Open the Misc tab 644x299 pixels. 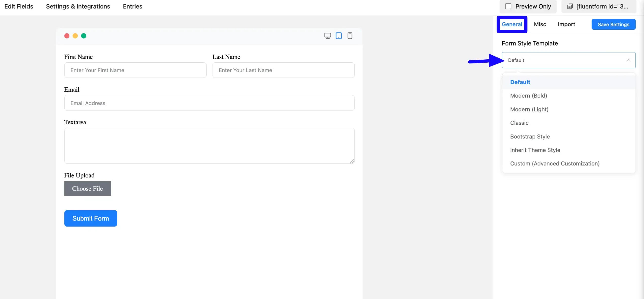coord(540,24)
